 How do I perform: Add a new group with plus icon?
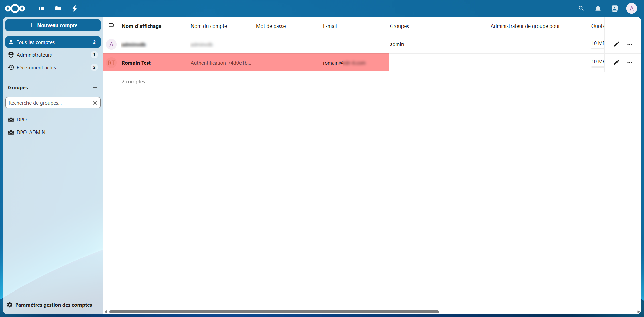(x=95, y=87)
